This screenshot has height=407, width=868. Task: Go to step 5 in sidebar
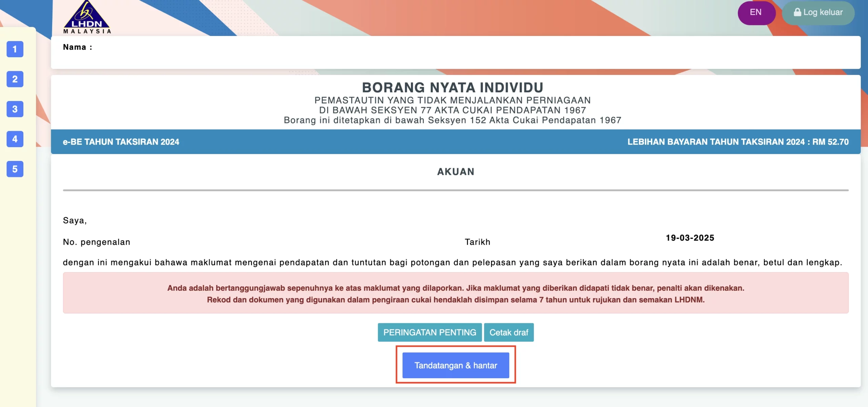pos(15,169)
